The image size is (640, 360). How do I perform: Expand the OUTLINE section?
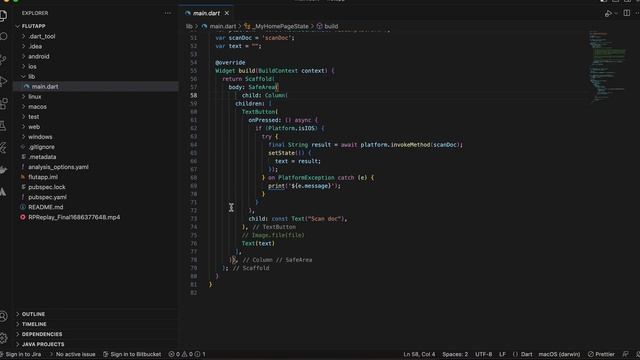(x=33, y=314)
